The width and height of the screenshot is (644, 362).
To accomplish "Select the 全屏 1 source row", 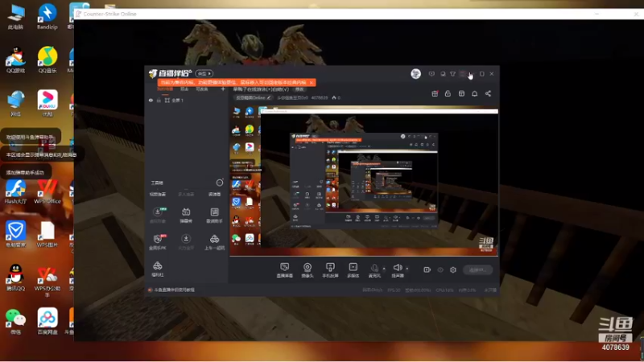I will [187, 100].
